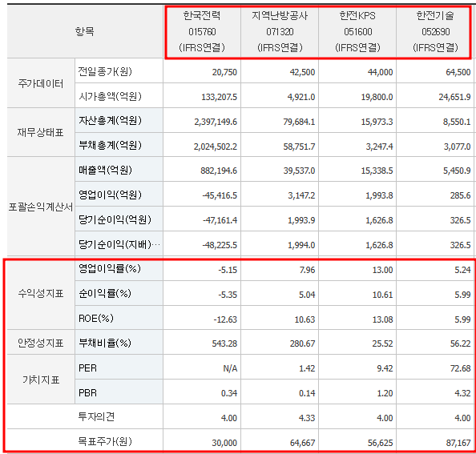Select the 포괄손익계산서 category cell
Image resolution: width=476 pixels, height=454 pixels.
click(41, 207)
